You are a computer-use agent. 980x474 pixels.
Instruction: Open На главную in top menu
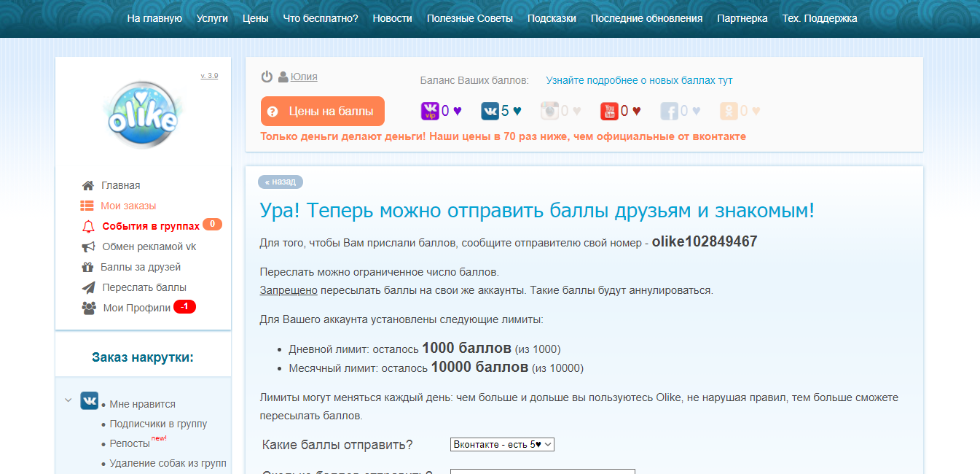(x=154, y=18)
